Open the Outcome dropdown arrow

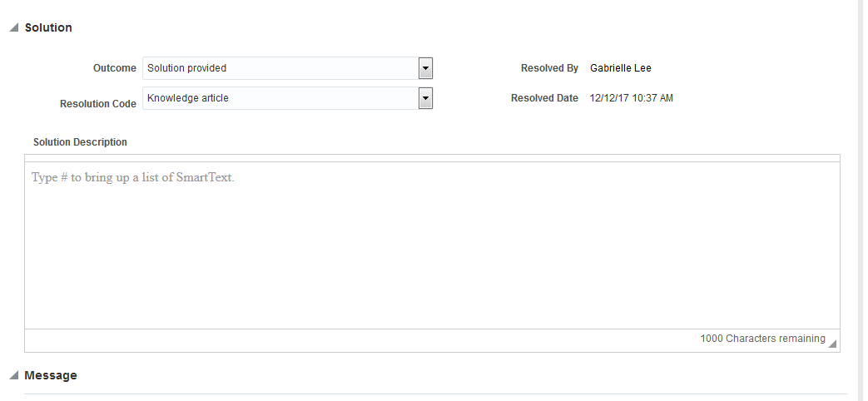[x=425, y=68]
